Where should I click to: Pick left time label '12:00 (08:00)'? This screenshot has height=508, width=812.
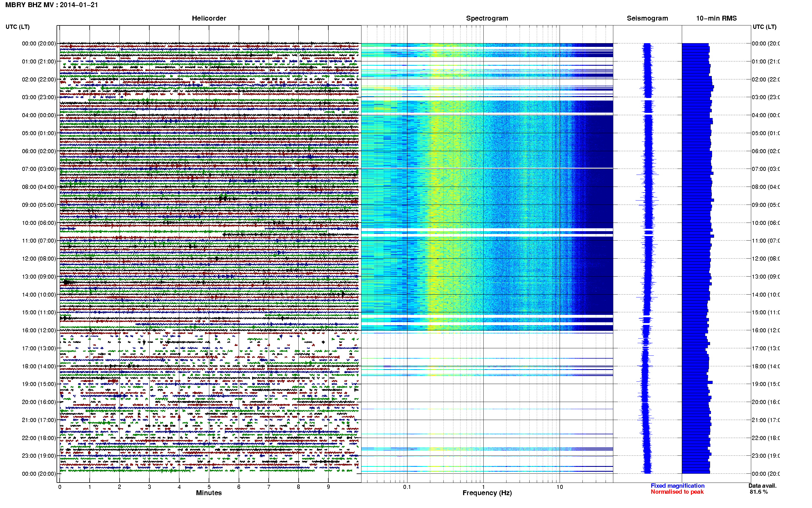[x=39, y=259]
